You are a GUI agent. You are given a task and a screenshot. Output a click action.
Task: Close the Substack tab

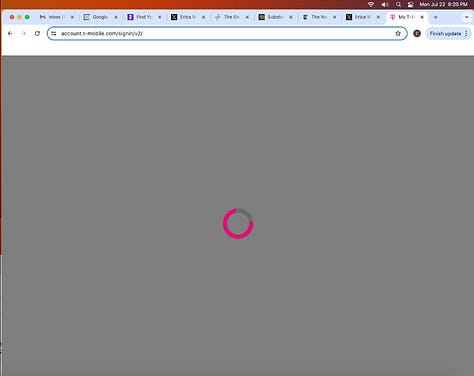click(291, 17)
